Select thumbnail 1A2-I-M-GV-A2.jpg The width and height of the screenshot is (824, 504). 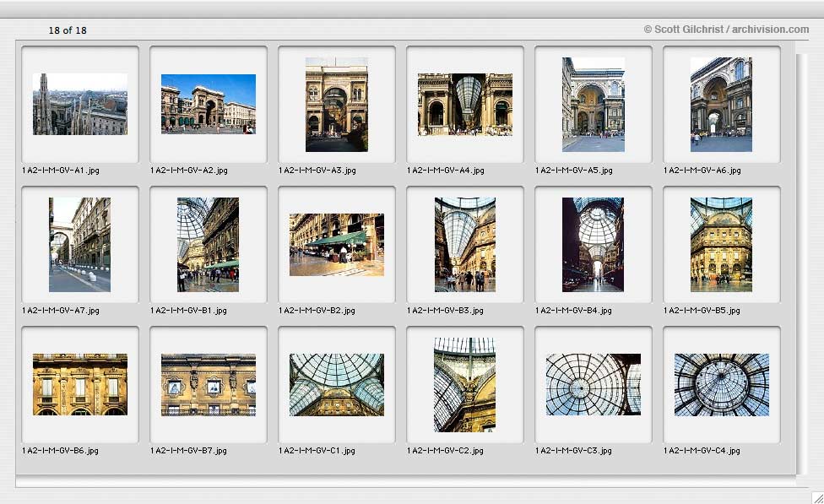pyautogui.click(x=208, y=104)
